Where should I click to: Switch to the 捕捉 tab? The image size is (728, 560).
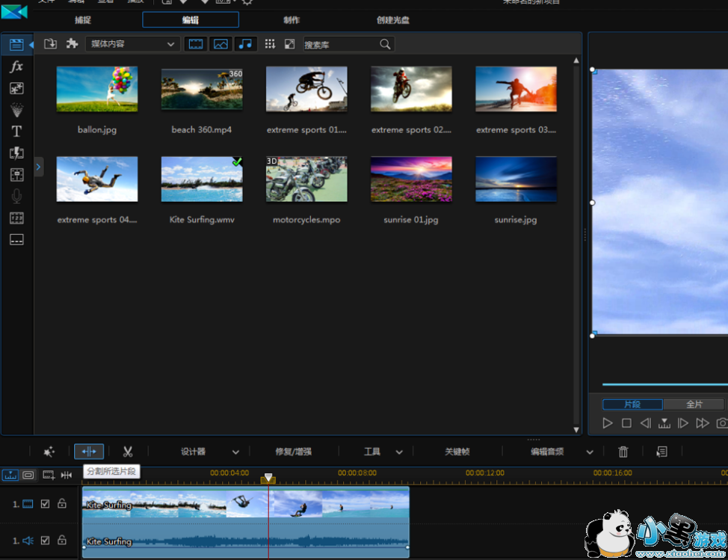coord(83,20)
